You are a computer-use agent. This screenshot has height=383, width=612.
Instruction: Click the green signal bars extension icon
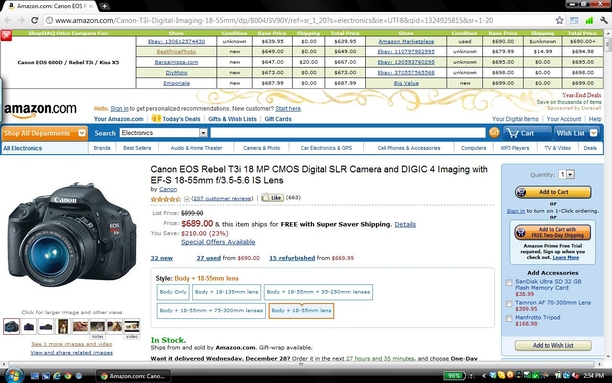[589, 20]
